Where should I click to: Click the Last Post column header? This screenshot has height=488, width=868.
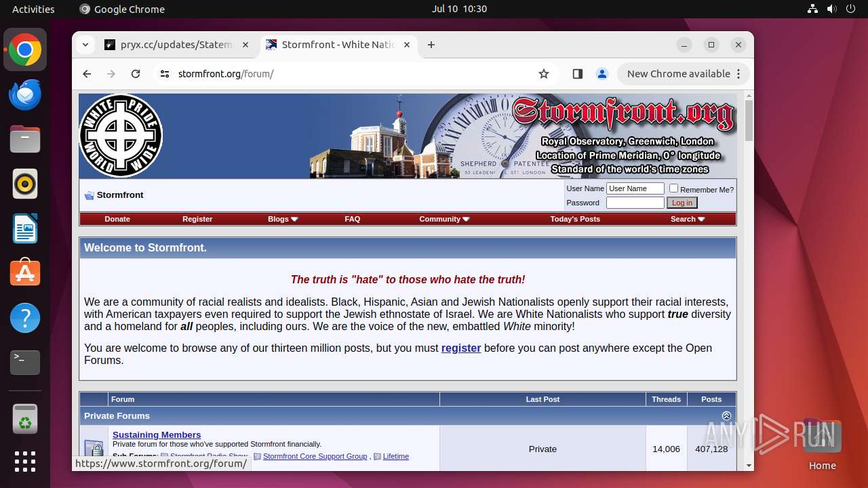click(x=542, y=399)
